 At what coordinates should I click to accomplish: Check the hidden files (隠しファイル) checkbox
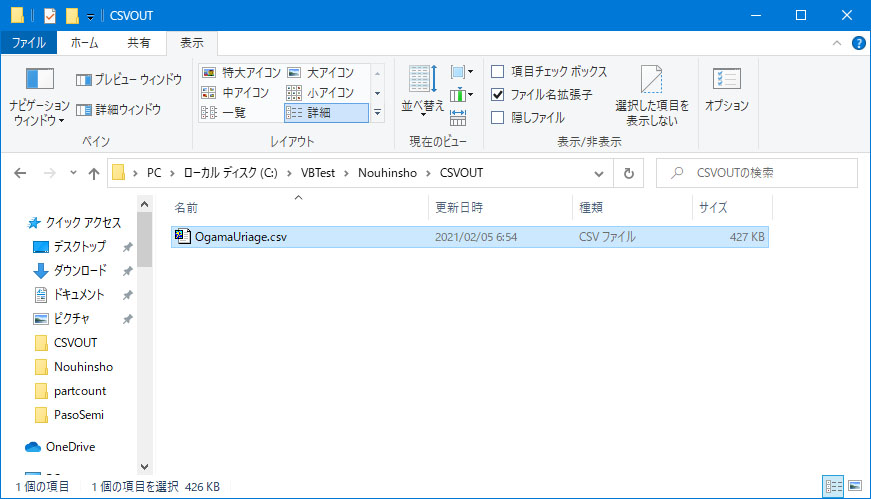[498, 117]
